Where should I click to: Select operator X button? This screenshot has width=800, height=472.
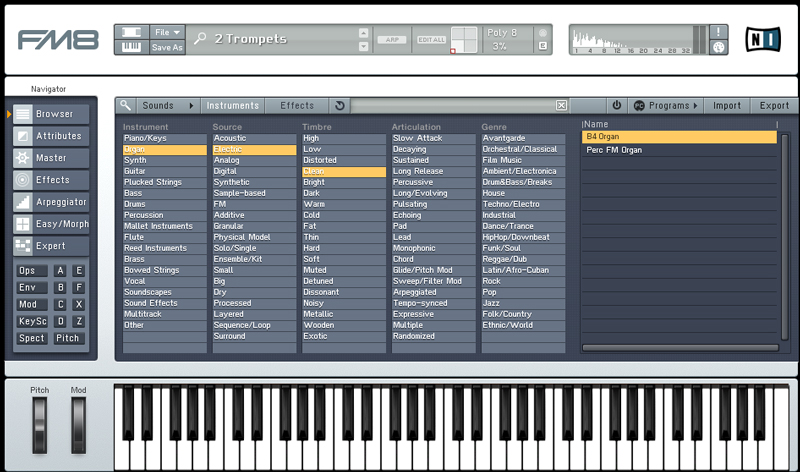(x=79, y=305)
